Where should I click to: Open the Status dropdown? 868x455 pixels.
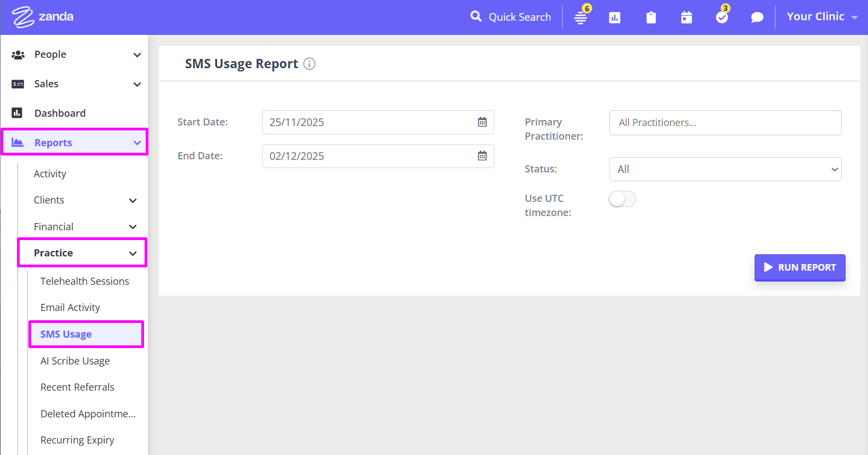click(725, 169)
